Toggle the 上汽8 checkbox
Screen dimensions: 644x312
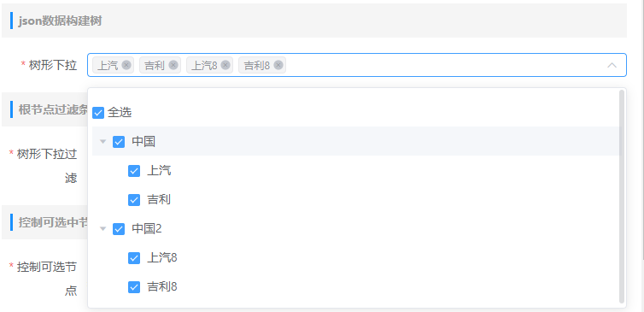tap(134, 258)
